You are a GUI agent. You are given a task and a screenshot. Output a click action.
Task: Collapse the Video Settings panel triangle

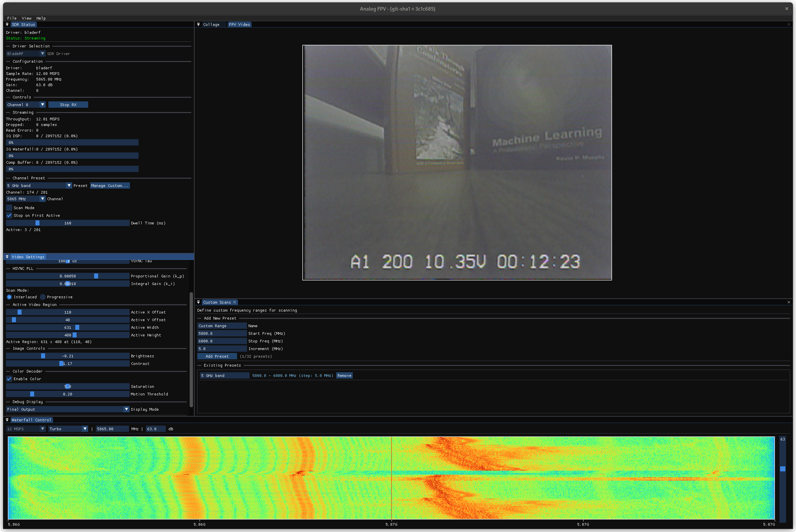click(x=7, y=257)
